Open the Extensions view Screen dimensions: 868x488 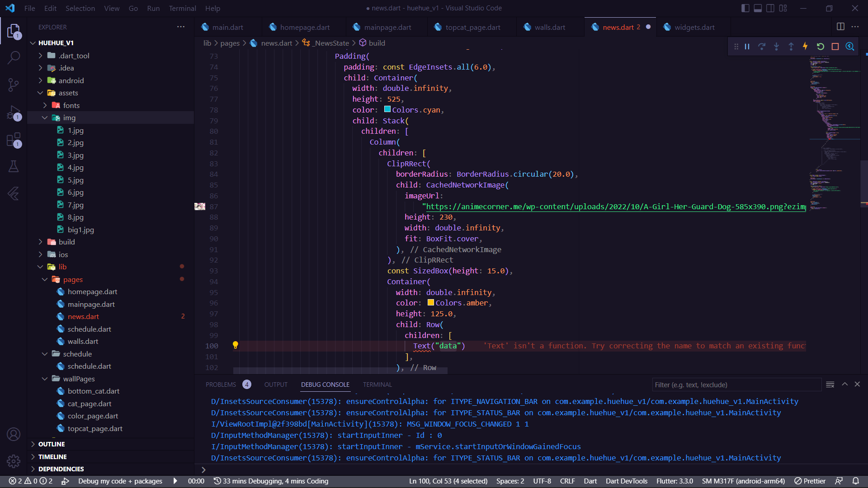pos(14,140)
